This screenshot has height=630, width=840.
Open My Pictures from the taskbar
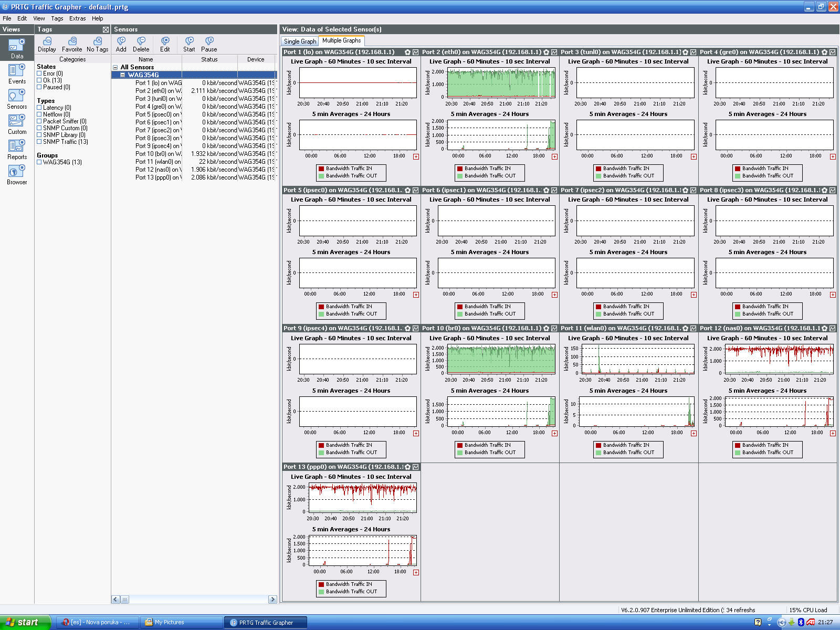(x=182, y=622)
